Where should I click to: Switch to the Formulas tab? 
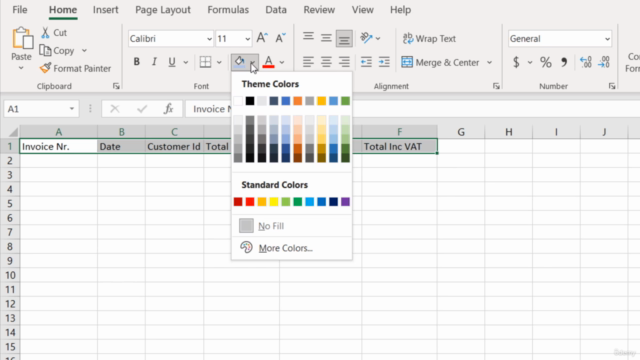(x=228, y=10)
